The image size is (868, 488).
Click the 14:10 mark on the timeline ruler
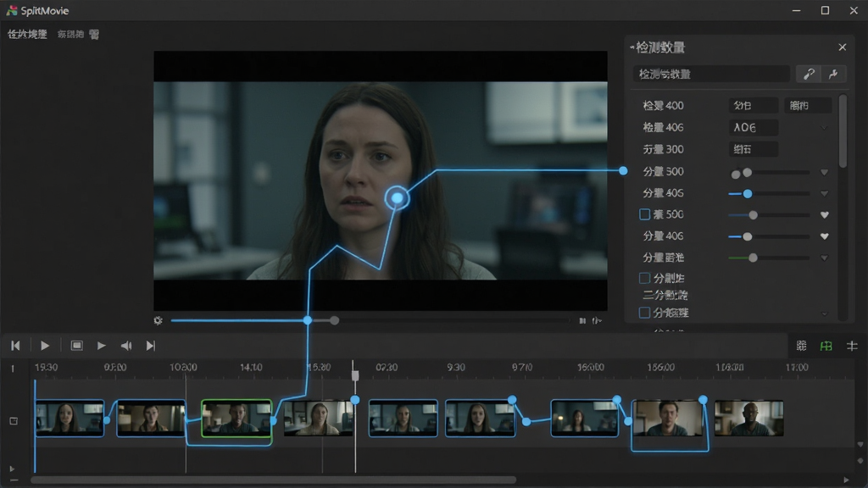[251, 368]
